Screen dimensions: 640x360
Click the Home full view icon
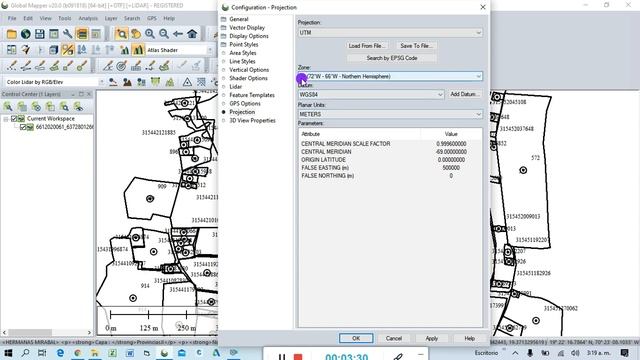[192, 34]
